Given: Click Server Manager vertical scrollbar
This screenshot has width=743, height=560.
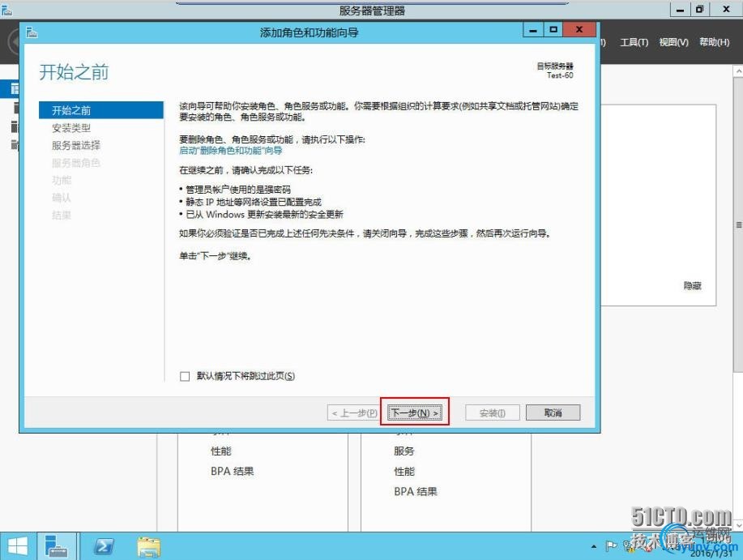Looking at the screenshot, I should click(738, 225).
